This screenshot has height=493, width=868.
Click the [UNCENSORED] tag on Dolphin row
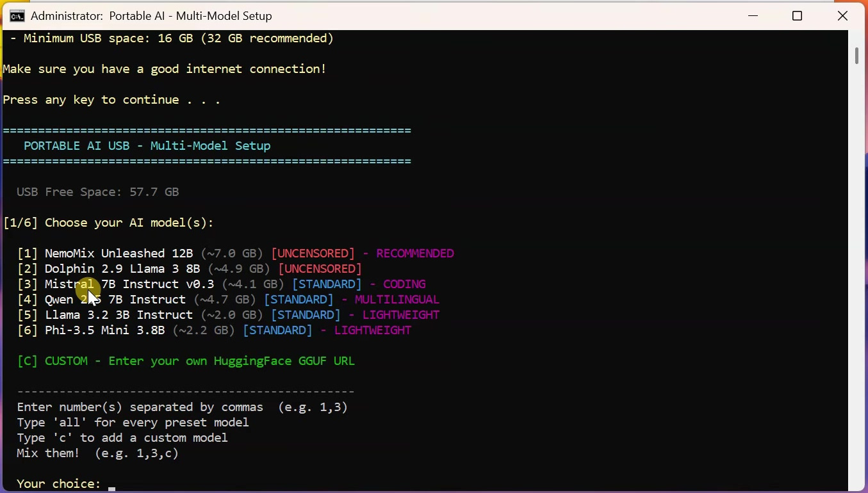[x=320, y=269]
